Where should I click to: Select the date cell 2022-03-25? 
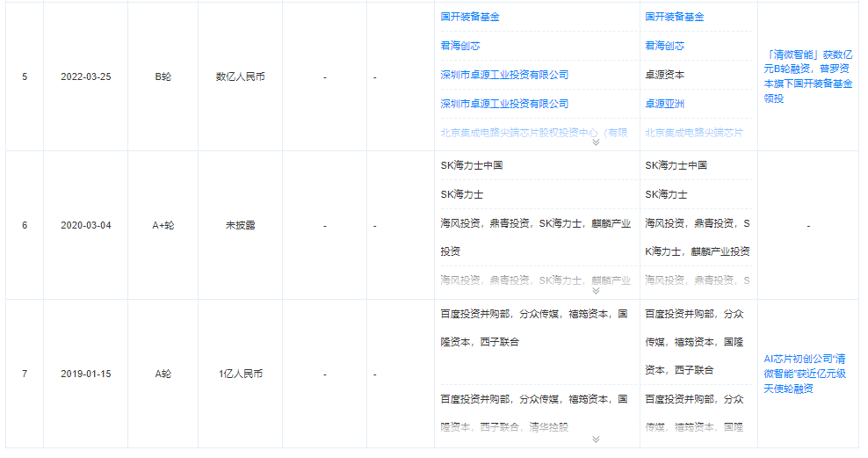(x=86, y=77)
